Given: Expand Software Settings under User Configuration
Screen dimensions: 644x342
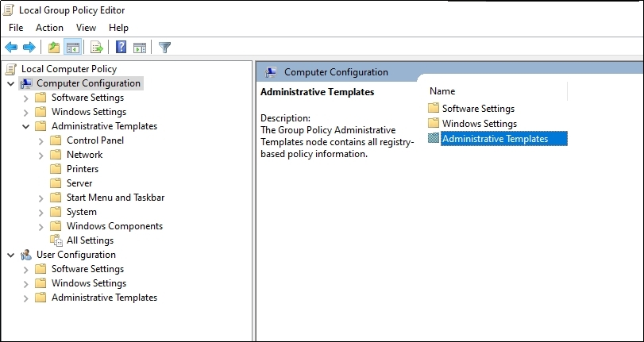Looking at the screenshot, I should coord(26,269).
